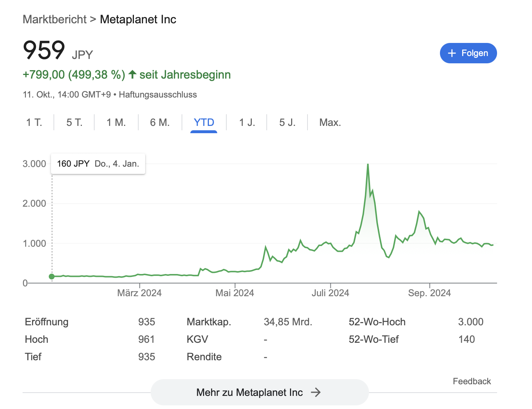Click the 160 JPY tooltip on chart
The height and width of the screenshot is (409, 532).
98,164
